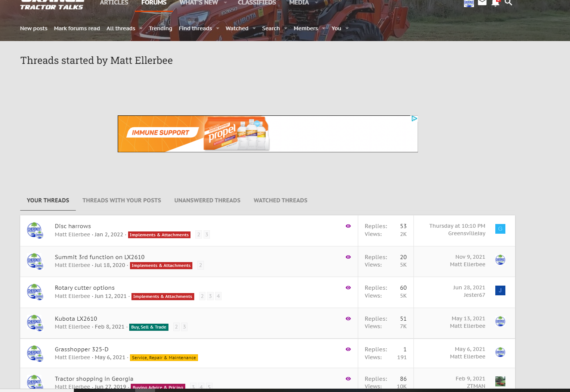This screenshot has height=392, width=570.
Task: Toggle watch eye on Grasshopper 325-D thread
Action: coord(348,349)
